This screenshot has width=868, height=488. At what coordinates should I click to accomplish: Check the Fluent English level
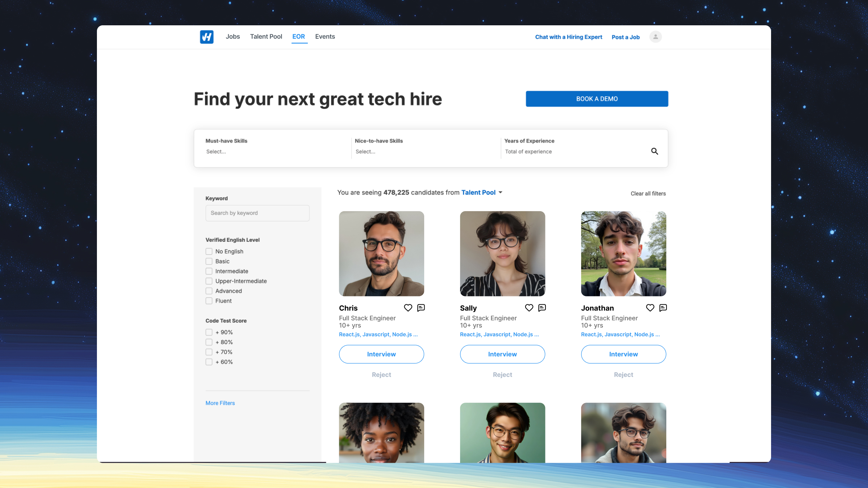[x=209, y=301]
